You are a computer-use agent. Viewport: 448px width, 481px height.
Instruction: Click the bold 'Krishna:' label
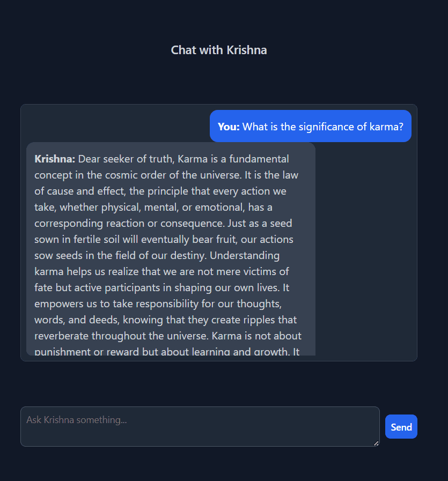coord(55,159)
